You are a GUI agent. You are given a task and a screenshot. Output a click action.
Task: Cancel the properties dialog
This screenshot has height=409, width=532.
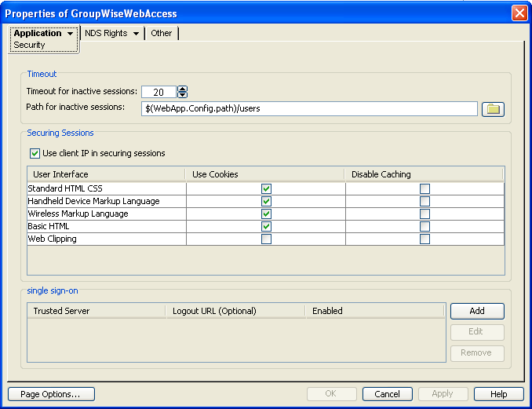[388, 394]
